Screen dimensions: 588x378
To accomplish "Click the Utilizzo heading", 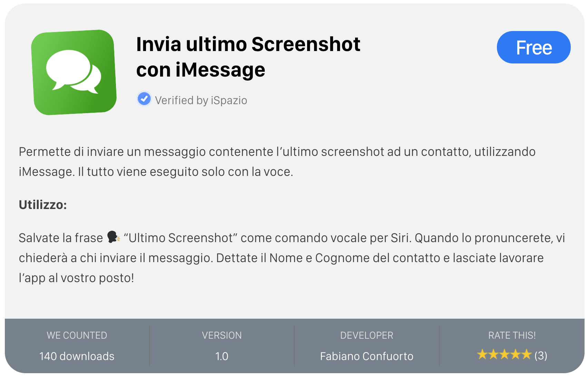I will tap(43, 205).
